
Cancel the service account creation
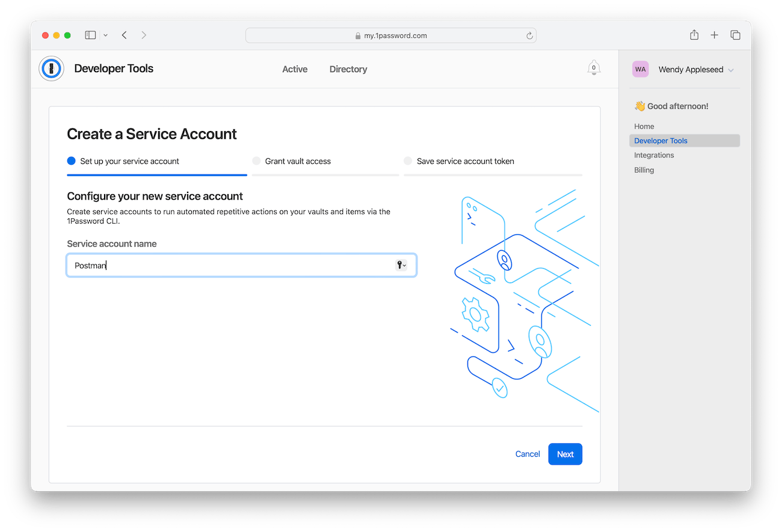pyautogui.click(x=528, y=454)
